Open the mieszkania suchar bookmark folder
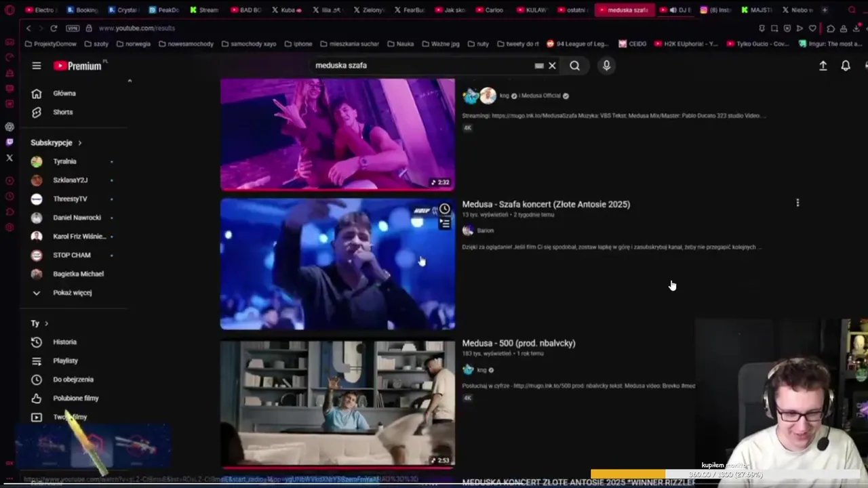Image resolution: width=868 pixels, height=488 pixels. tap(349, 44)
